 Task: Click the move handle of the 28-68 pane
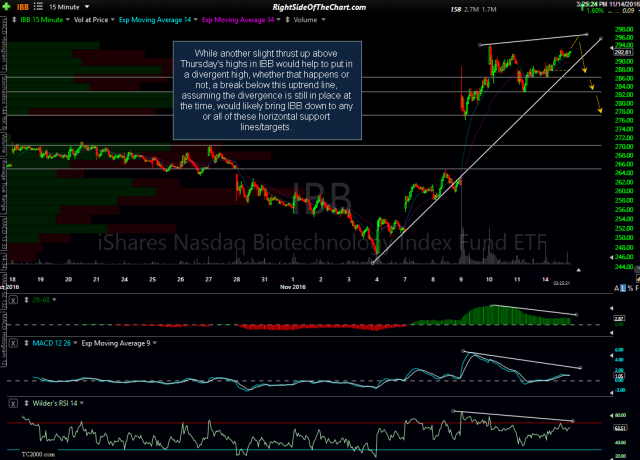pyautogui.click(x=27, y=300)
